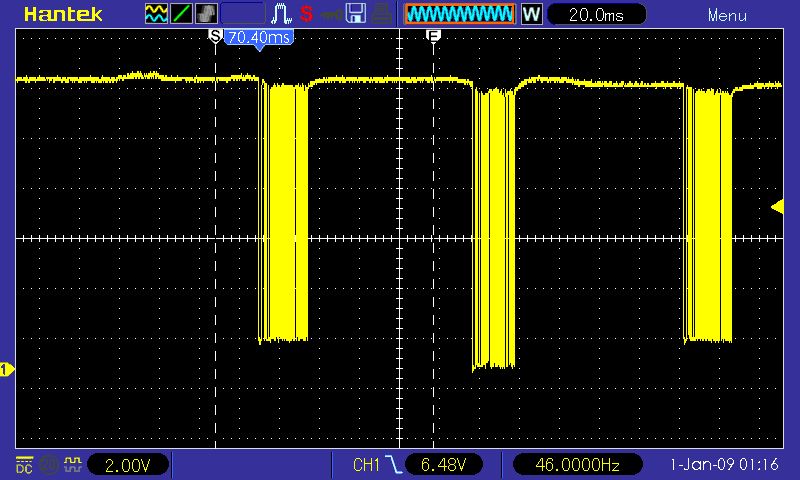Click the dual sine wave display icon
The width and height of the screenshot is (800, 480).
[156, 14]
